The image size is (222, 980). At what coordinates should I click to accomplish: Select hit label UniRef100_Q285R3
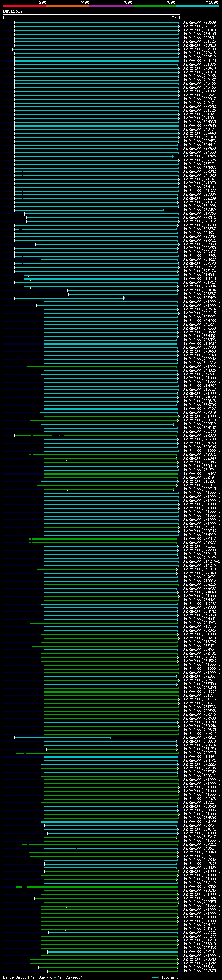click(199, 340)
